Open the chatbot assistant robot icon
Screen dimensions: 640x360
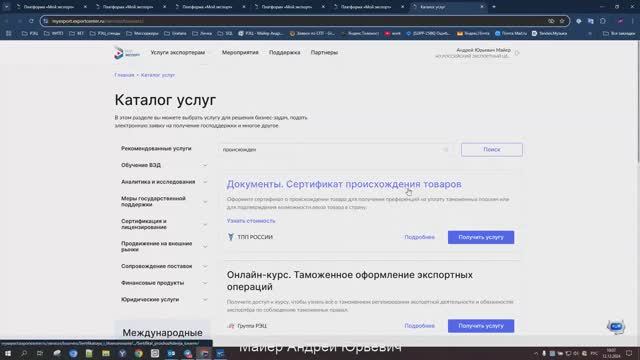pyautogui.click(x=616, y=327)
